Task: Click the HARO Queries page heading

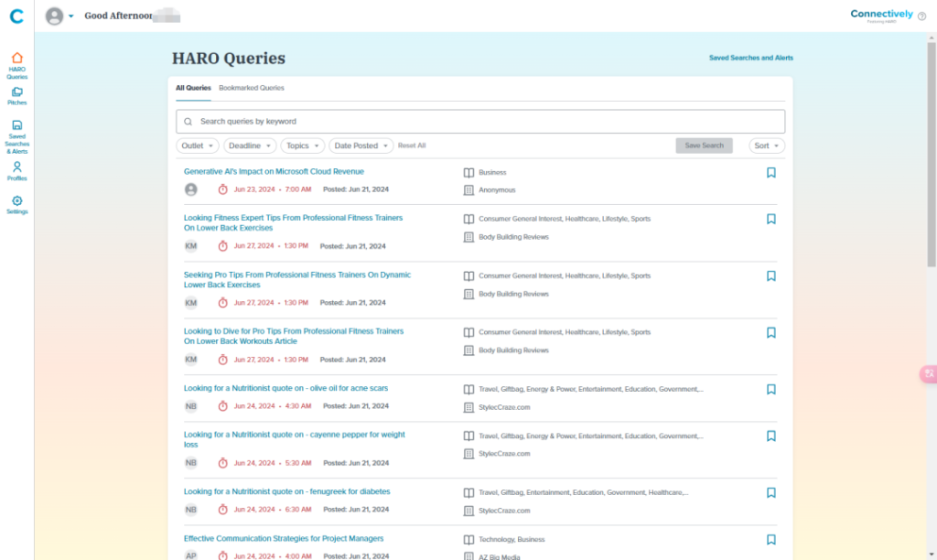Action: coord(229,59)
